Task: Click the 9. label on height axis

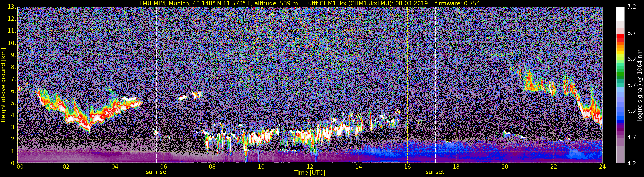Action: 13,55
